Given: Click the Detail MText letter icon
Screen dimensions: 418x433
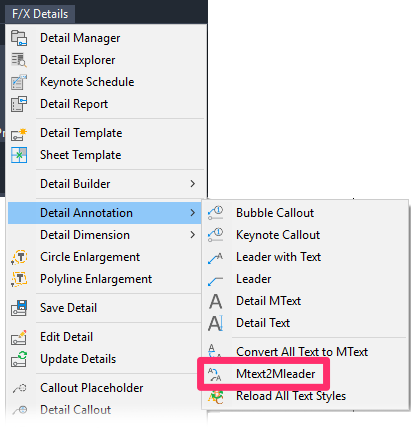Looking at the screenshot, I should pyautogui.click(x=216, y=301).
